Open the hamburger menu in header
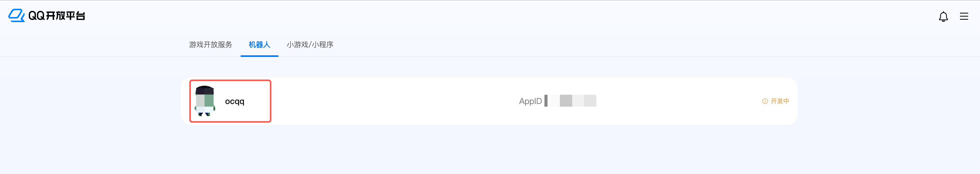The width and height of the screenshot is (980, 174). point(964,16)
